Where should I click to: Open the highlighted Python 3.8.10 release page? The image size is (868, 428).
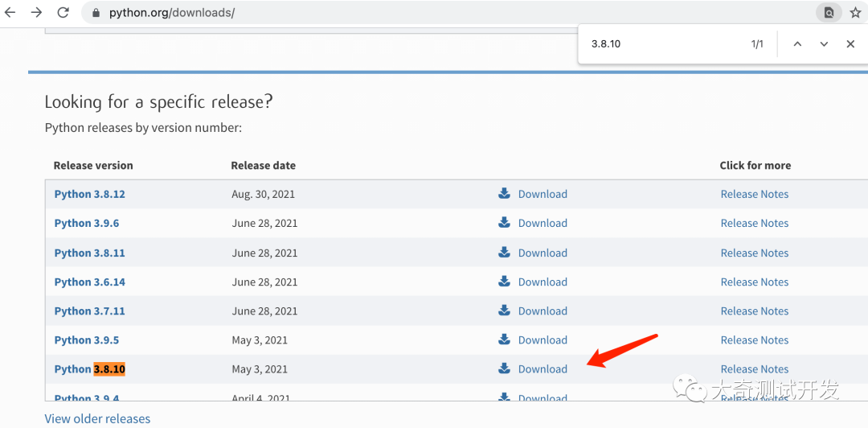[x=90, y=369]
